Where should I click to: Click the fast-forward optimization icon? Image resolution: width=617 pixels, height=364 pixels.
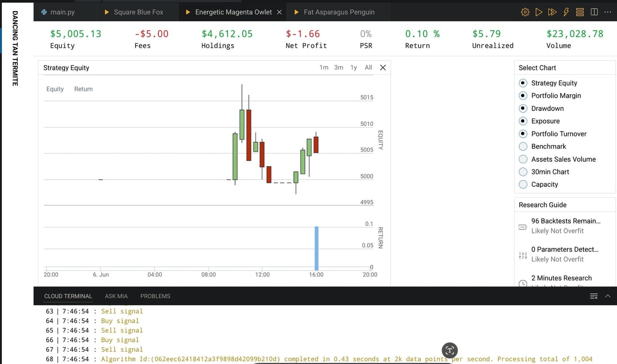pyautogui.click(x=552, y=12)
